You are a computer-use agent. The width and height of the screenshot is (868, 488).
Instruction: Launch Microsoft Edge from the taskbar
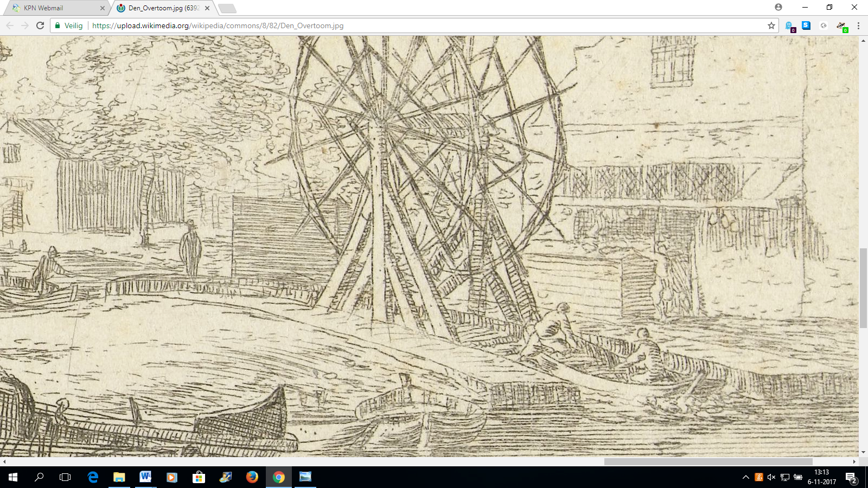pos(93,477)
